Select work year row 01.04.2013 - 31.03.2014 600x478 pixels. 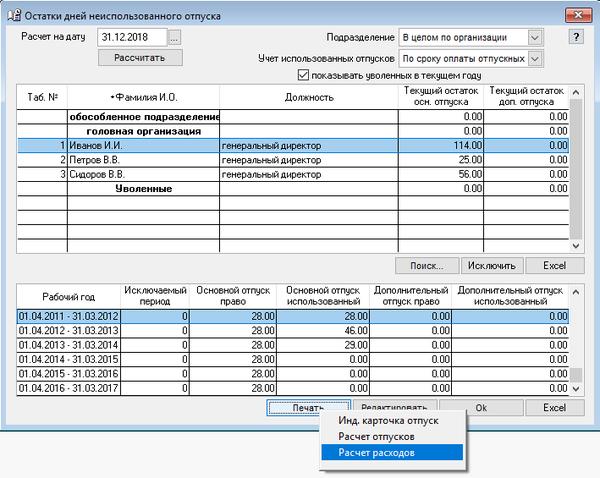[x=68, y=344]
